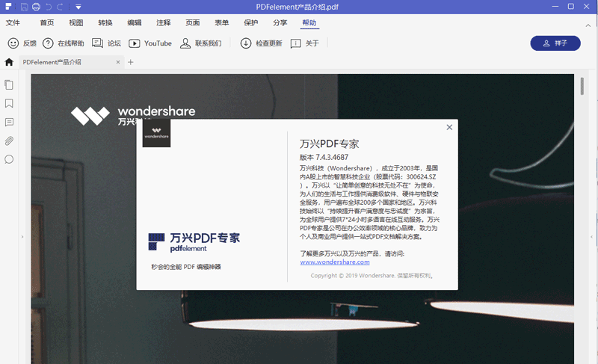The width and height of the screenshot is (598, 364).
Task: Open the www.wondershare.com link
Action: [334, 262]
